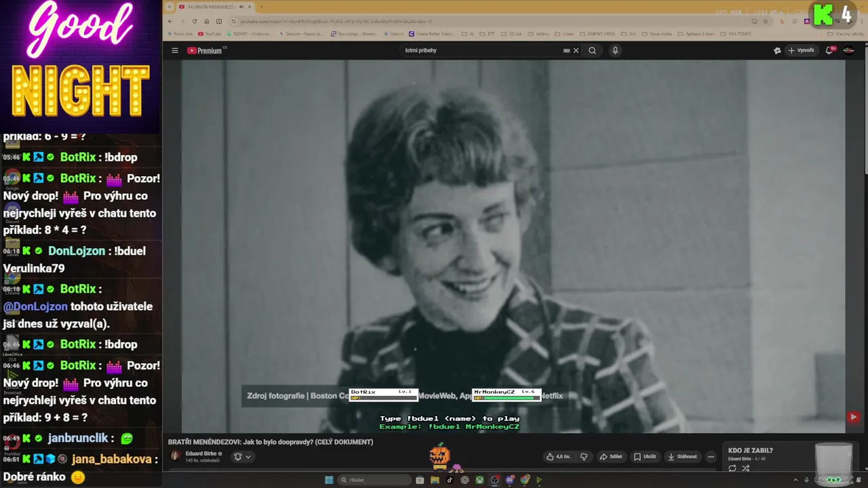Viewport: 868px width, 488px height.
Task: Open the YouTube guide hamburger menu
Action: (174, 50)
